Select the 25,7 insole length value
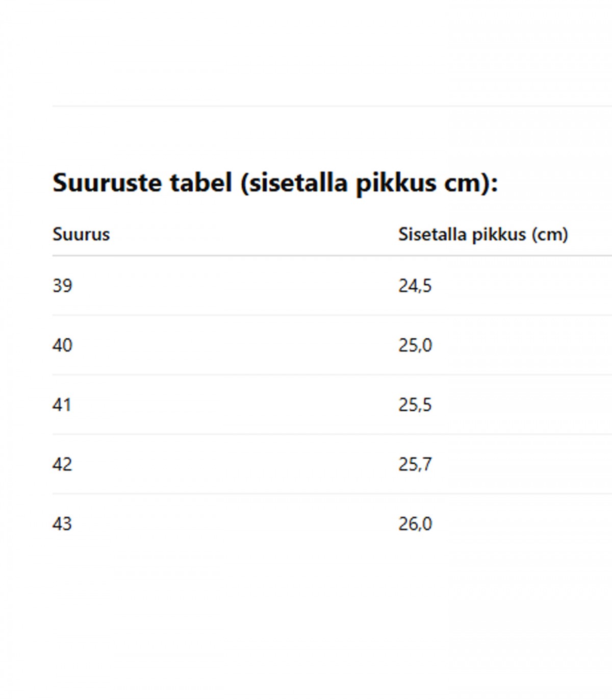612x700 pixels. [x=415, y=464]
